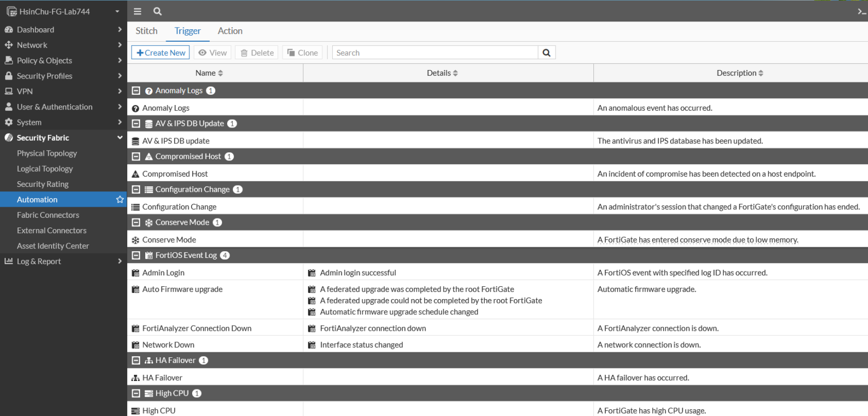Screen dimensions: 868x416
Task: Click the Configuration Change row list icon
Action: click(135, 207)
